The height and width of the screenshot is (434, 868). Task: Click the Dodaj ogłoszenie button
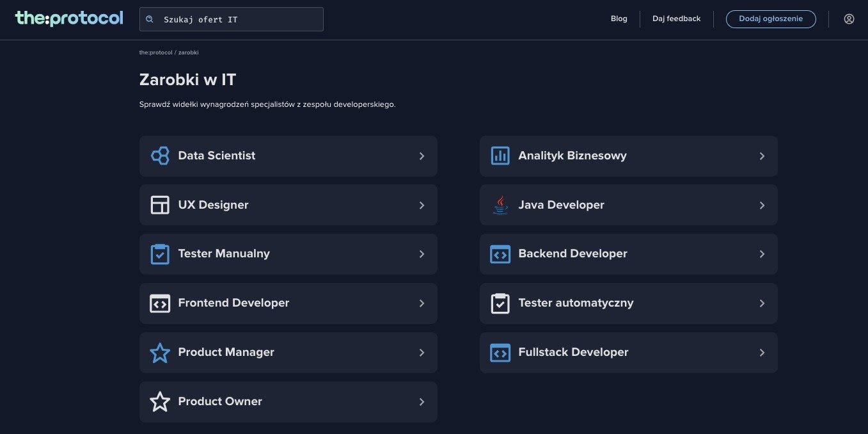(x=771, y=19)
